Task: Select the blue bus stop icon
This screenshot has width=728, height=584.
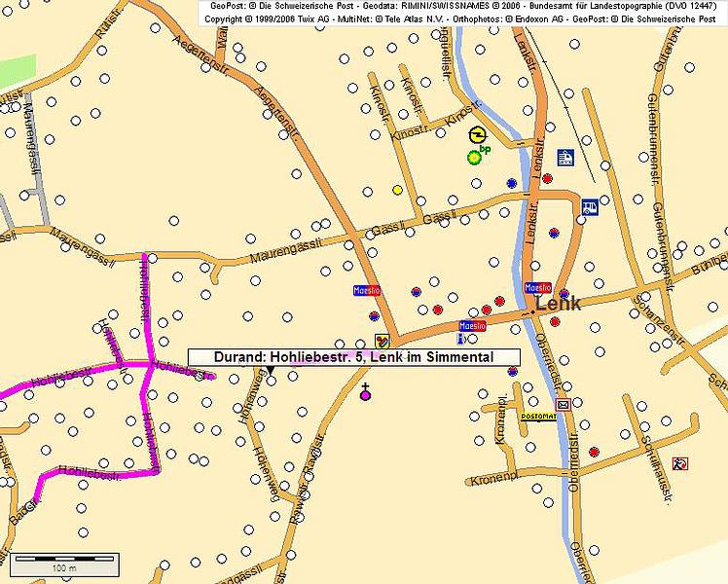Action: point(589,207)
